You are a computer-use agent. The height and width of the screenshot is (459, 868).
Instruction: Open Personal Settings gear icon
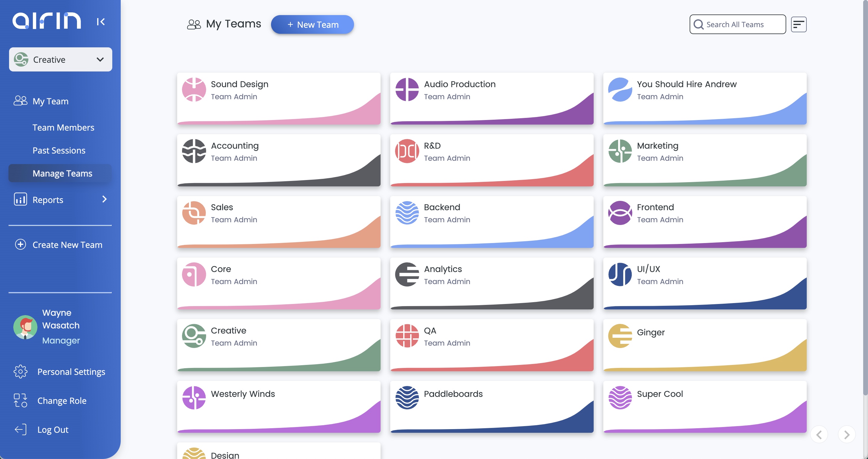(x=20, y=371)
